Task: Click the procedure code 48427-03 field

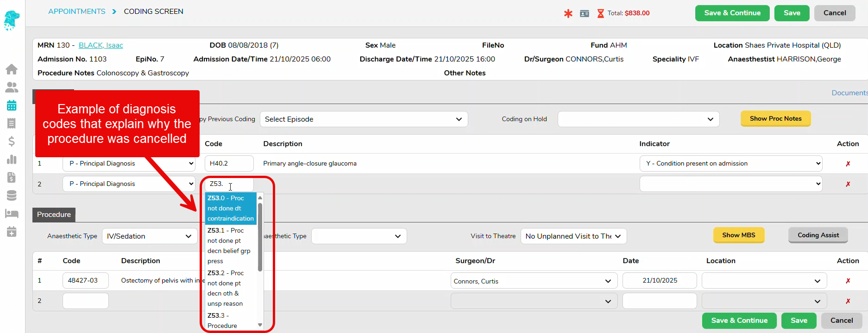Action: (x=85, y=281)
